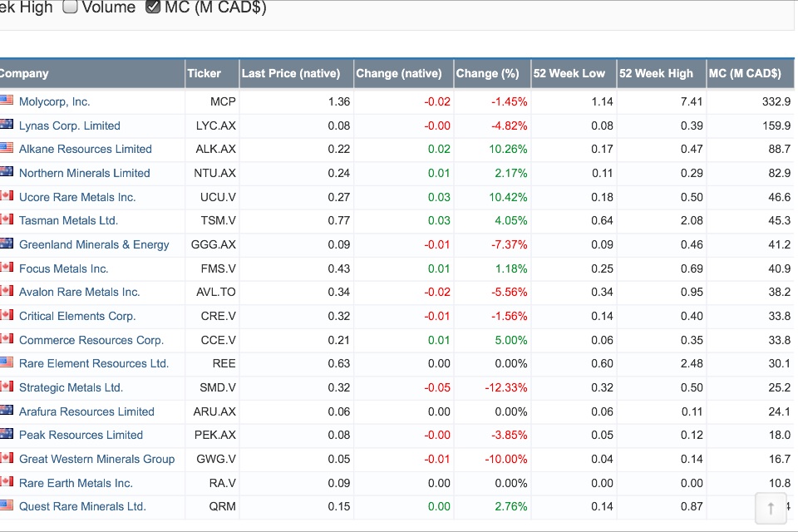The width and height of the screenshot is (798, 532).
Task: Click the scroll-to-top arrow button
Action: (x=771, y=508)
